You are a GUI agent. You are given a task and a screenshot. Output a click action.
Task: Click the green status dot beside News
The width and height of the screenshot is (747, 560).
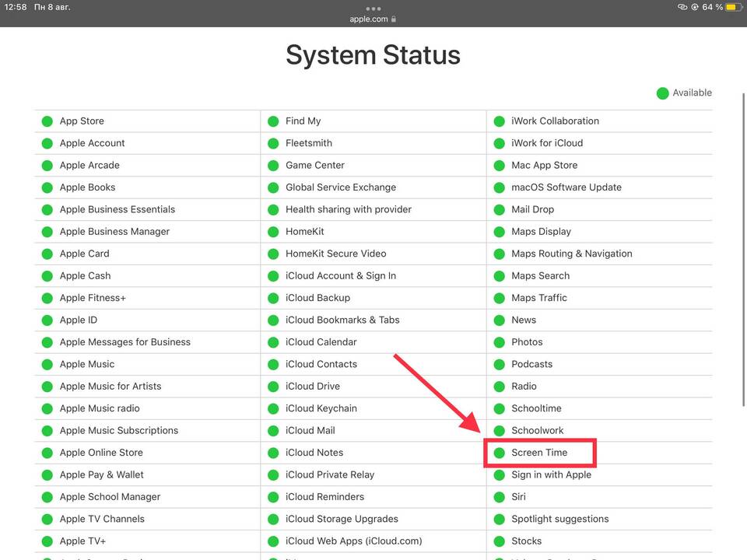click(x=499, y=320)
